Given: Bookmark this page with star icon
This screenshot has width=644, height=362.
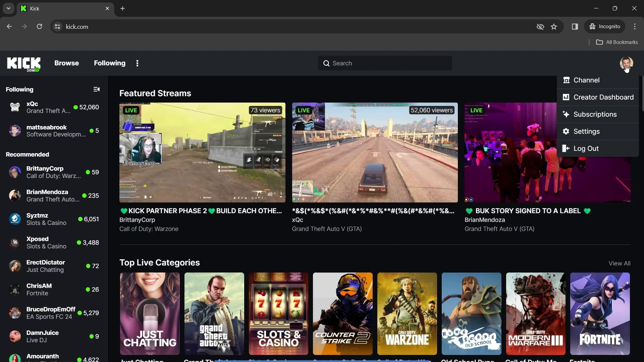Looking at the screenshot, I should click(x=554, y=26).
